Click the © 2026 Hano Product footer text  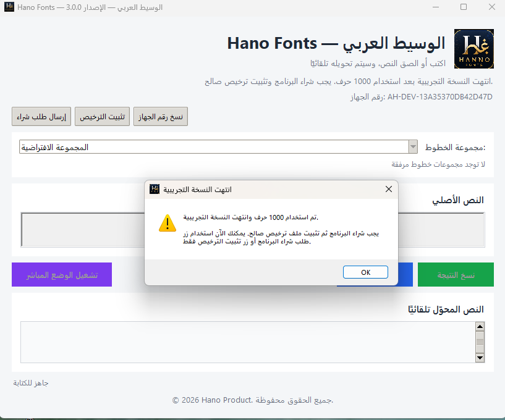click(x=253, y=400)
